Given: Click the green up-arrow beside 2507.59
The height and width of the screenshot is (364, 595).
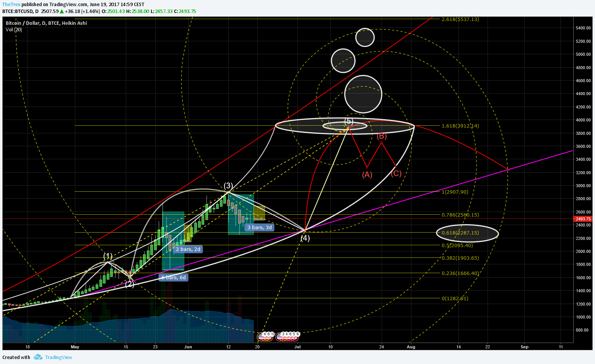Looking at the screenshot, I should 61,11.
